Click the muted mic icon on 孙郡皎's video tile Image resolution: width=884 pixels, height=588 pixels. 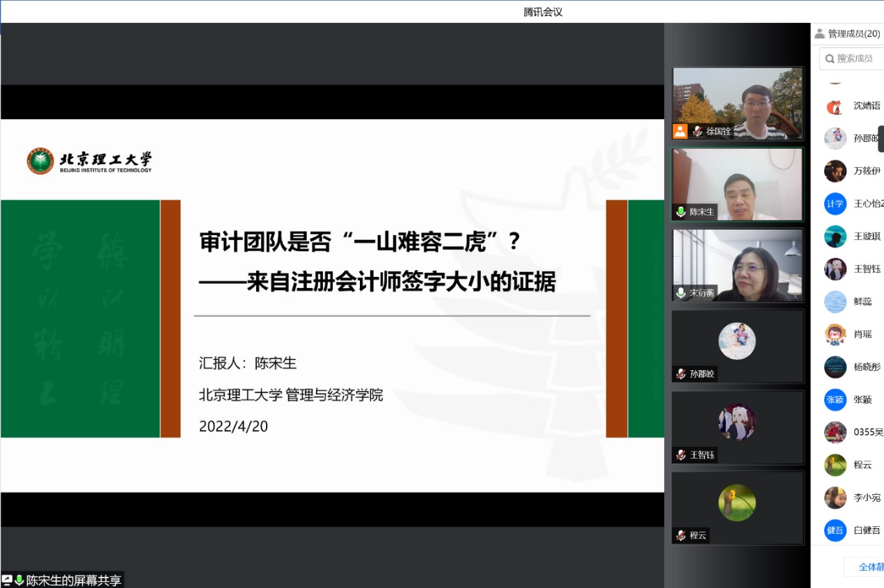pyautogui.click(x=681, y=374)
